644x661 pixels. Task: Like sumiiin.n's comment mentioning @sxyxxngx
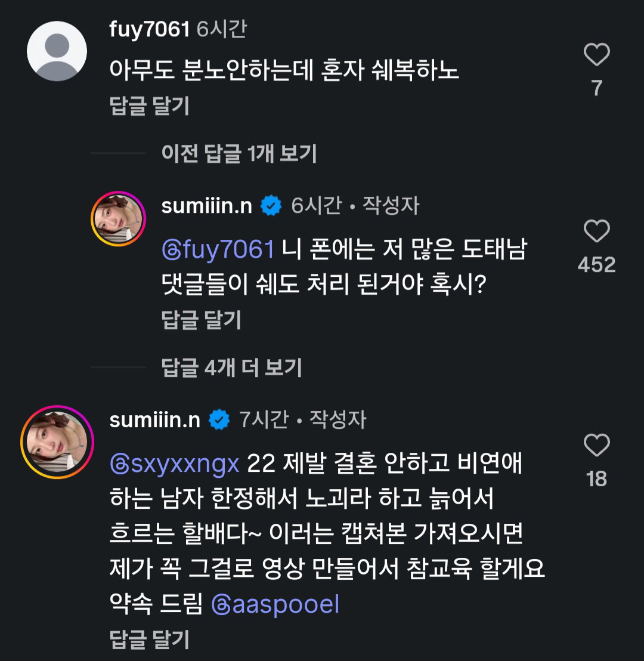tap(596, 444)
